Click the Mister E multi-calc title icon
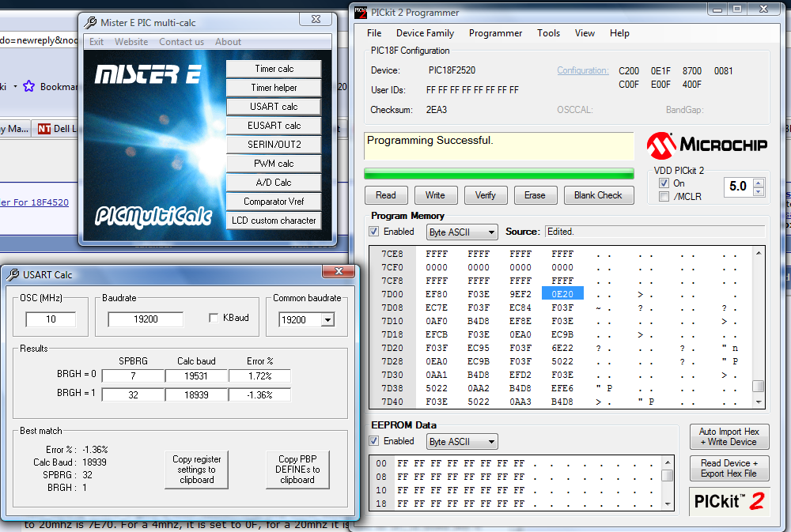 coord(91,22)
